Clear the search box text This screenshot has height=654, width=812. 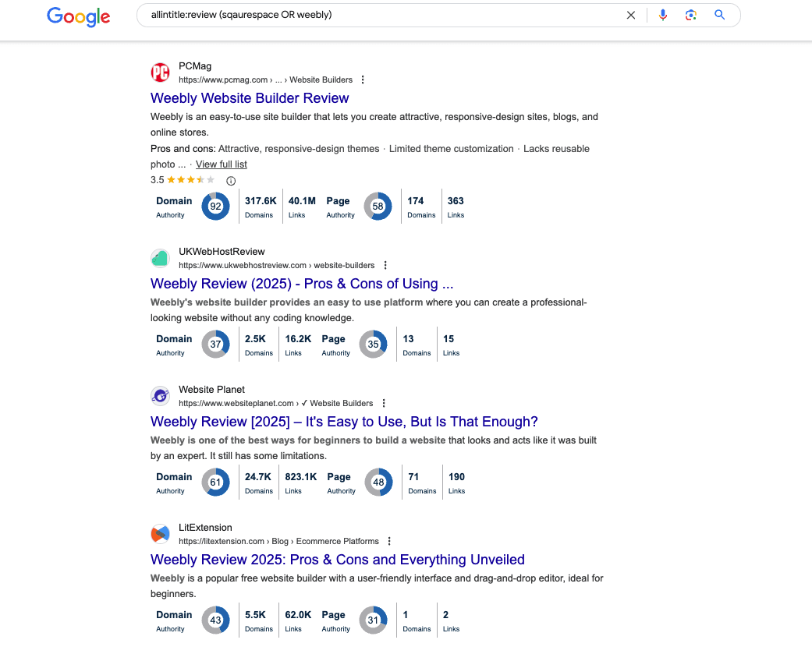pyautogui.click(x=631, y=15)
